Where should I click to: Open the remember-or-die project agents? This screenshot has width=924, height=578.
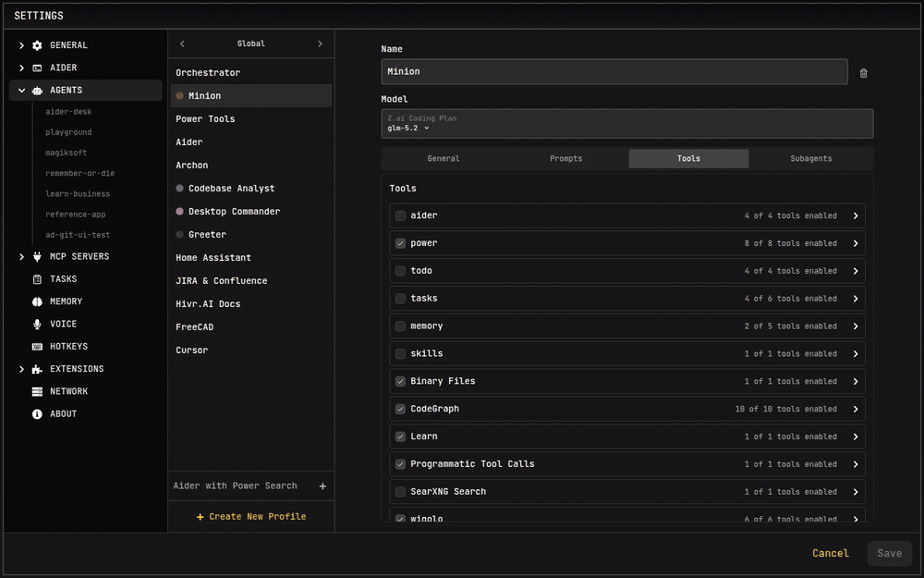(79, 174)
